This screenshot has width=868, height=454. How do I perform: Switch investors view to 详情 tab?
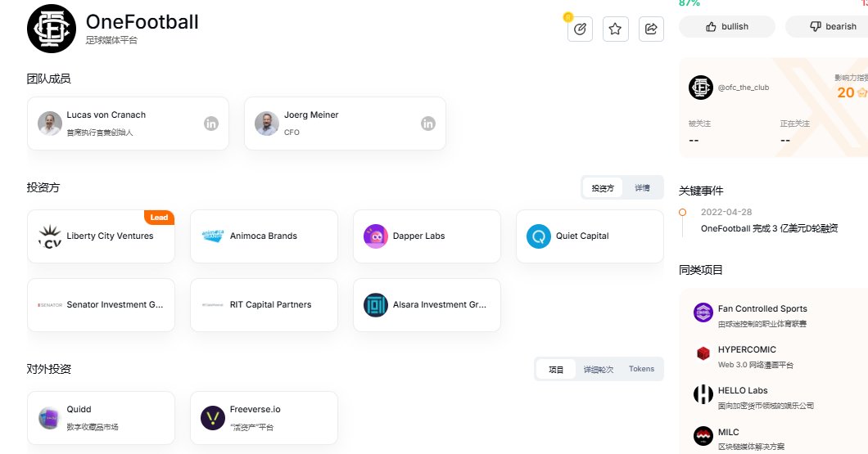(642, 188)
